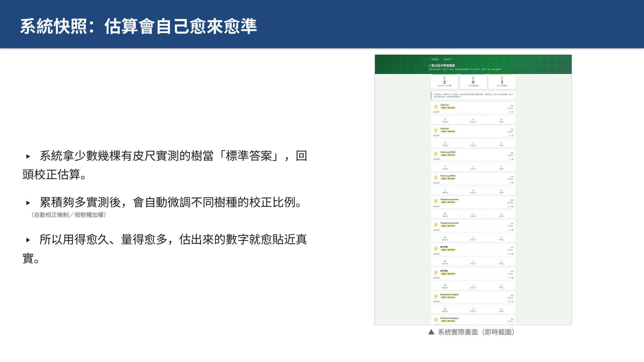
Task: Click the back button to 測量系統
Action: 434,59
